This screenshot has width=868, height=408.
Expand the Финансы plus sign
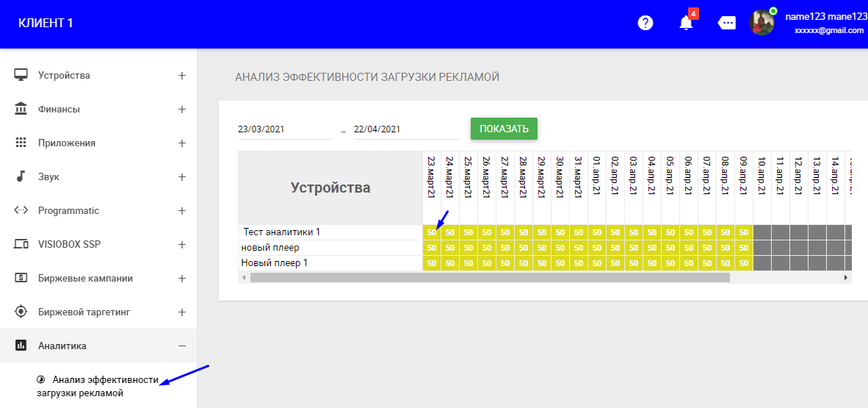(182, 109)
